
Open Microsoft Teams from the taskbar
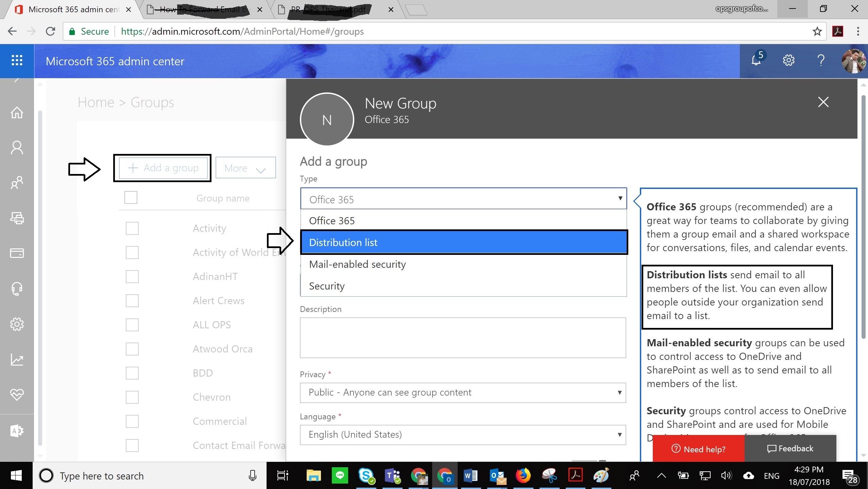pos(392,475)
